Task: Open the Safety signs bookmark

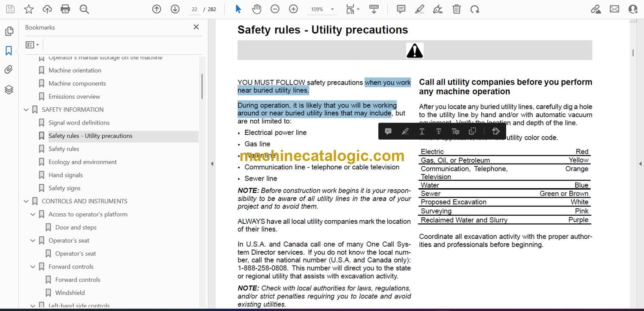Action: click(x=64, y=188)
